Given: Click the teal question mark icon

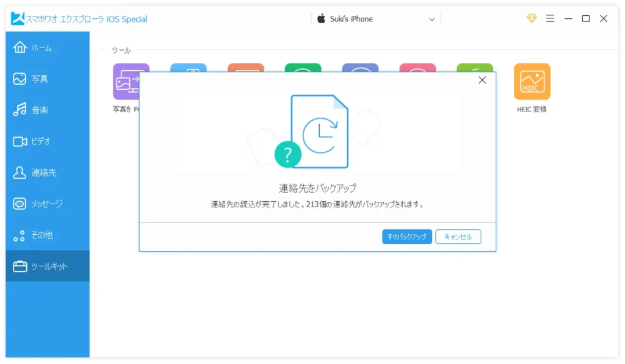Looking at the screenshot, I should 288,154.
